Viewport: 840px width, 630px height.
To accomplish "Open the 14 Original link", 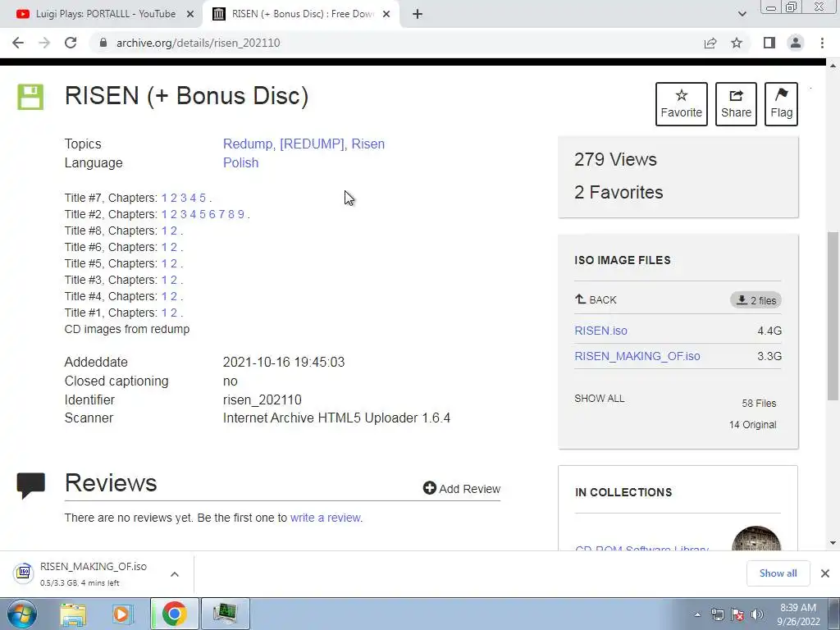I will coord(753,425).
